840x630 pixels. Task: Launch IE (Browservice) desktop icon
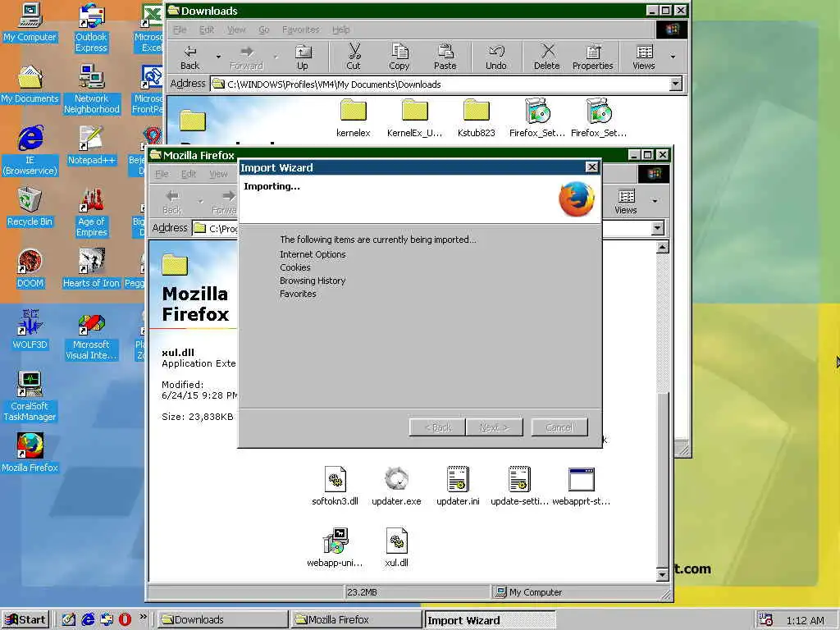pyautogui.click(x=30, y=151)
